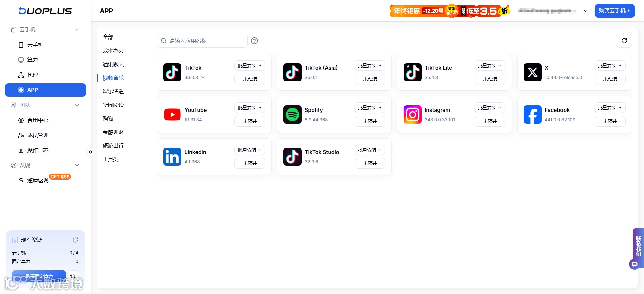
Task: Open 批量安装 dropdown for TikTok Studio
Action: pyautogui.click(x=370, y=150)
